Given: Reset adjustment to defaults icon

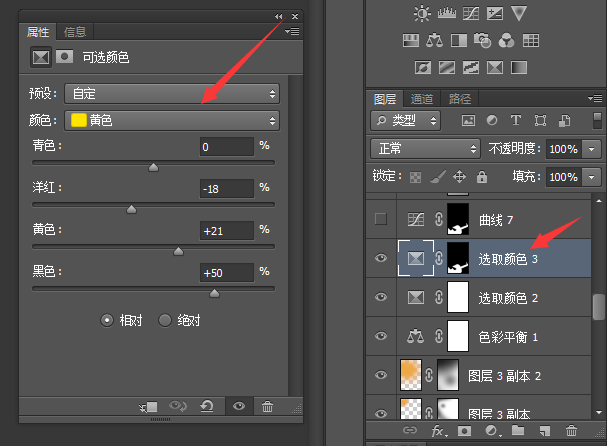Looking at the screenshot, I should pos(207,406).
